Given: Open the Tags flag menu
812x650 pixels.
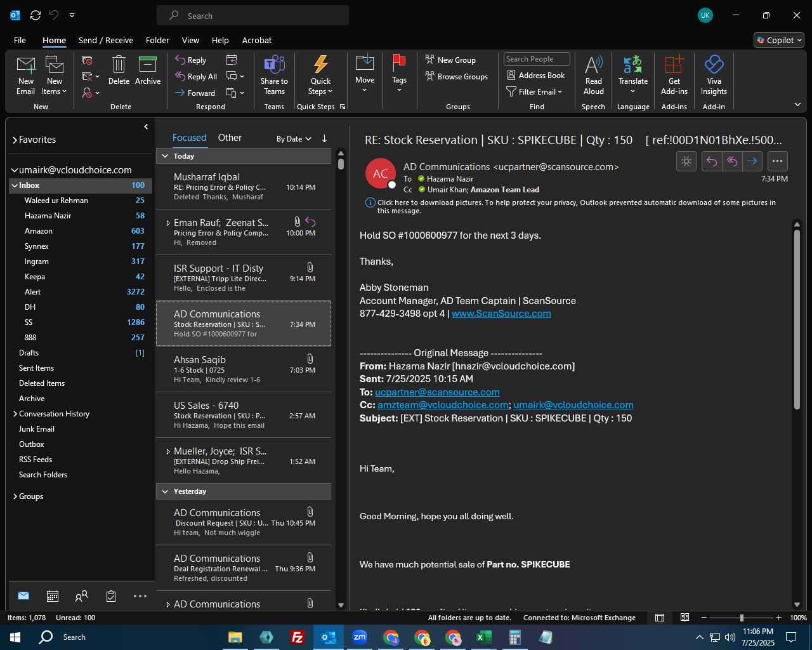Looking at the screenshot, I should (x=399, y=75).
